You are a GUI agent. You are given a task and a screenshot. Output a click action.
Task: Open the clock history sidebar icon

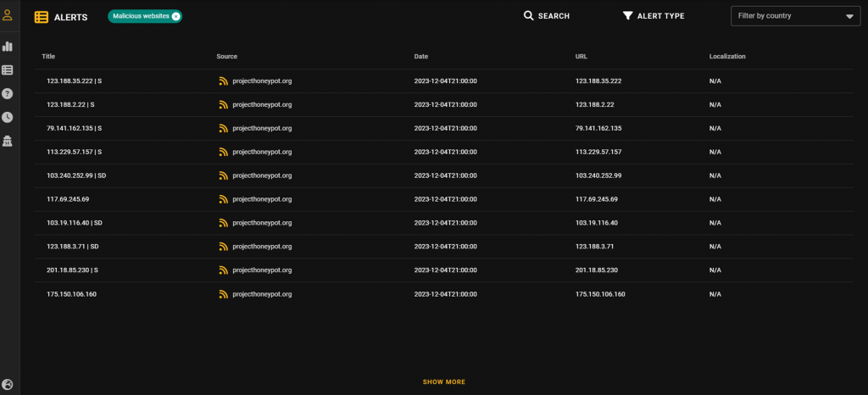[x=8, y=117]
